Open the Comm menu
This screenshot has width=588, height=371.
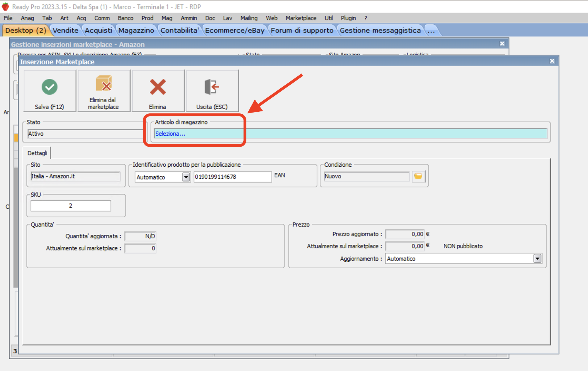tap(102, 18)
